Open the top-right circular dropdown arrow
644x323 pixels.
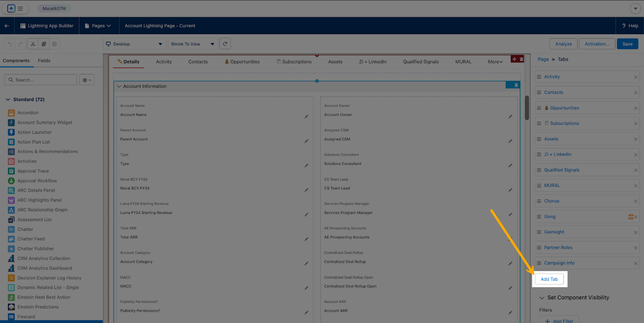tap(635, 8)
